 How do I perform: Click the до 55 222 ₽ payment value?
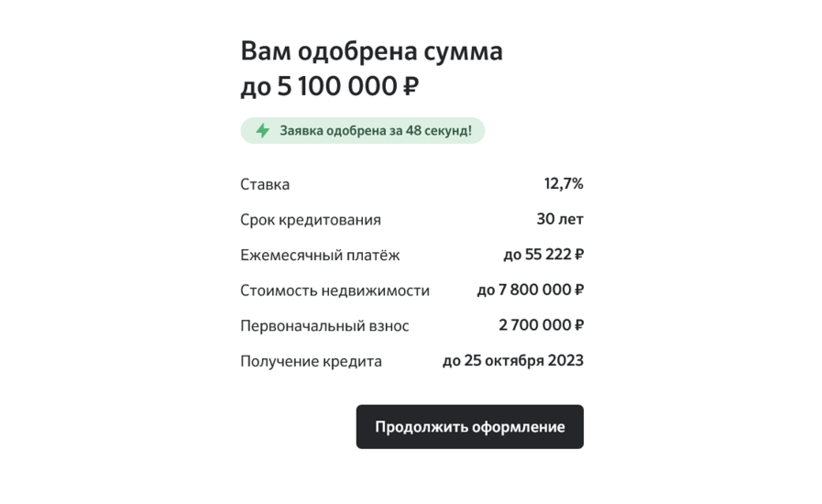pyautogui.click(x=543, y=254)
